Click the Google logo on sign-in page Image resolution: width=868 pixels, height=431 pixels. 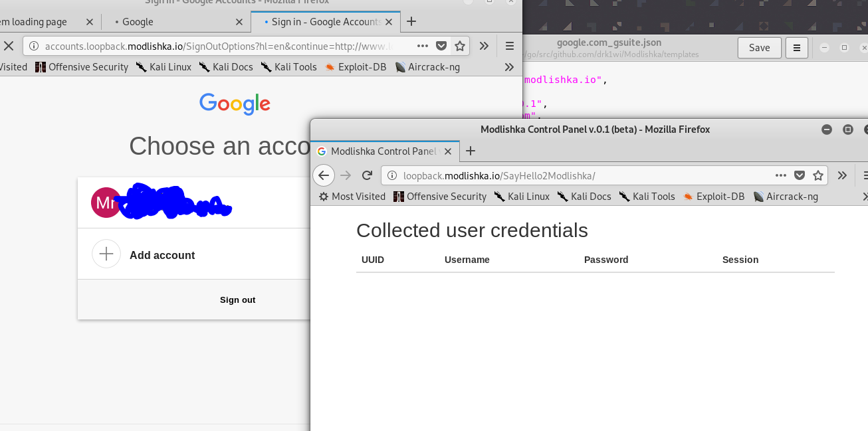(x=235, y=104)
